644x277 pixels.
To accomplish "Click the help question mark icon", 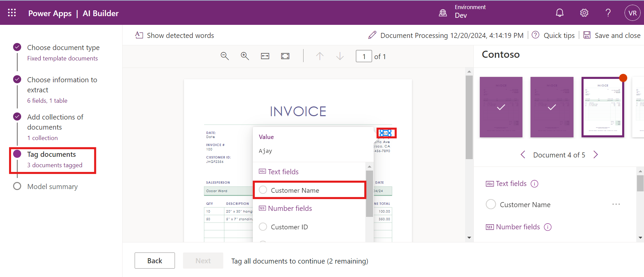I will 608,13.
